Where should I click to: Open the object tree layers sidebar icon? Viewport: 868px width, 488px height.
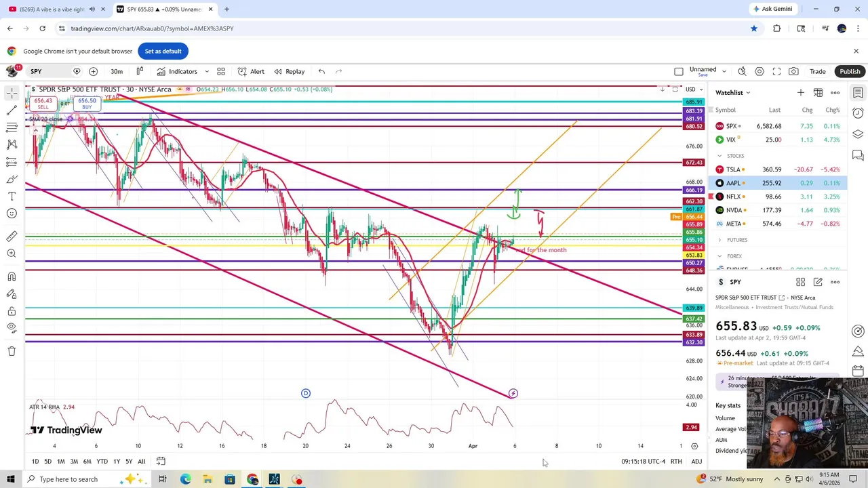pyautogui.click(x=858, y=134)
